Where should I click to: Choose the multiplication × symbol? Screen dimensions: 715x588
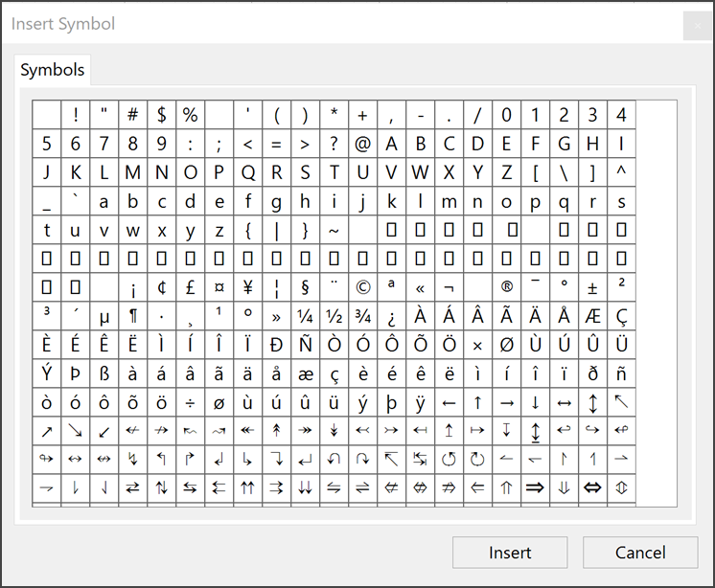pyautogui.click(x=477, y=345)
